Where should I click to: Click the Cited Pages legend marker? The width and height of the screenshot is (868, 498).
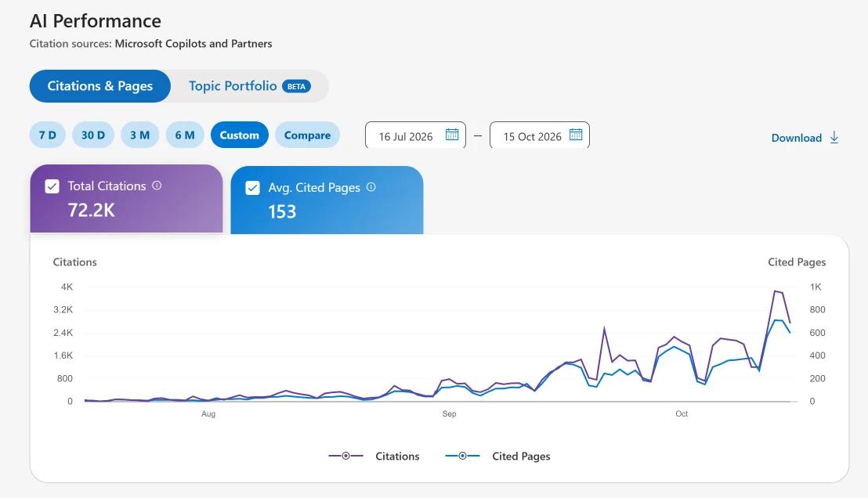click(462, 456)
